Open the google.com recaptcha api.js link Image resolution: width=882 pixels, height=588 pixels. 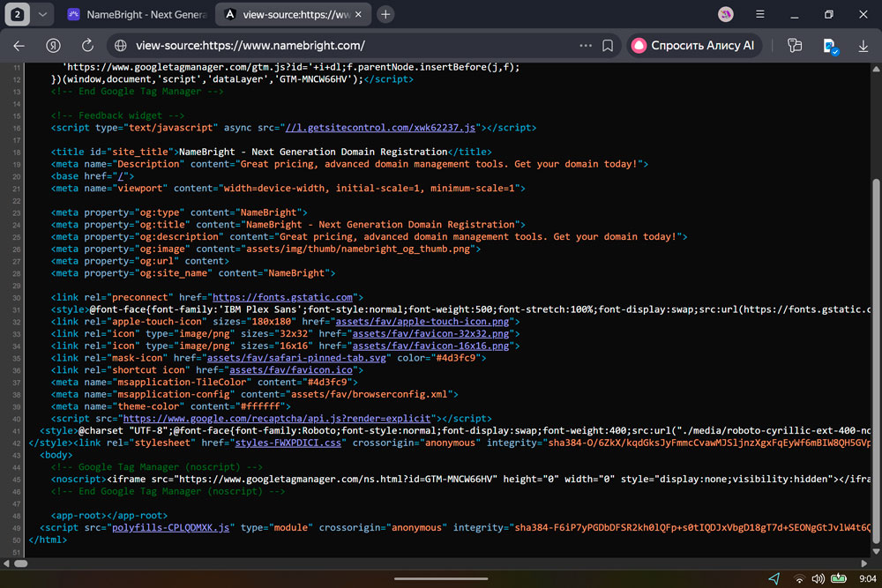(277, 418)
